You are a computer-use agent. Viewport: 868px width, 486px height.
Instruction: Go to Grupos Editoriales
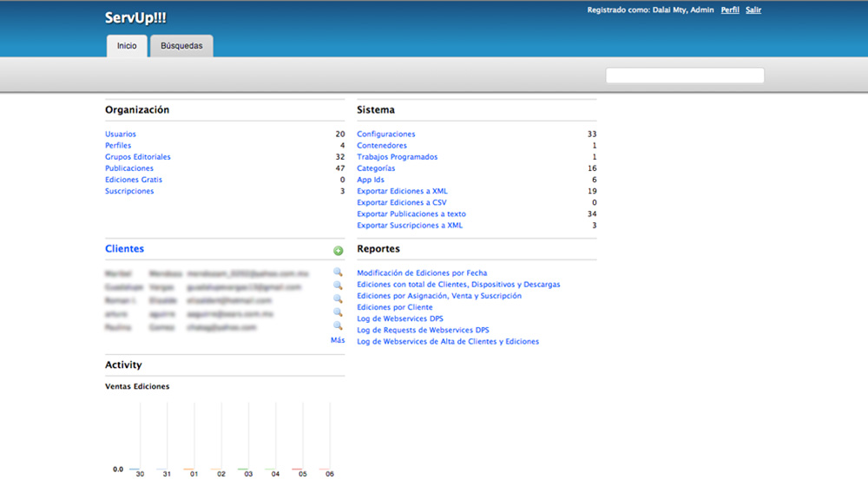tap(138, 157)
